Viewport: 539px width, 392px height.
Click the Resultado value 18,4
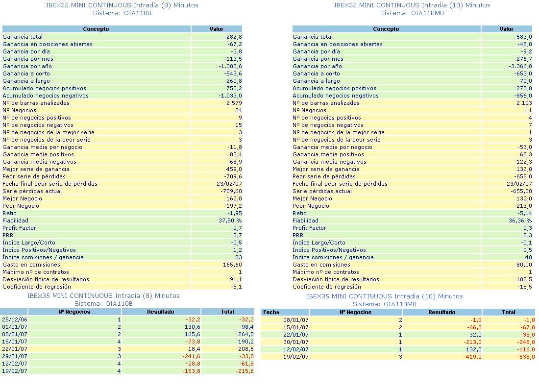click(194, 349)
